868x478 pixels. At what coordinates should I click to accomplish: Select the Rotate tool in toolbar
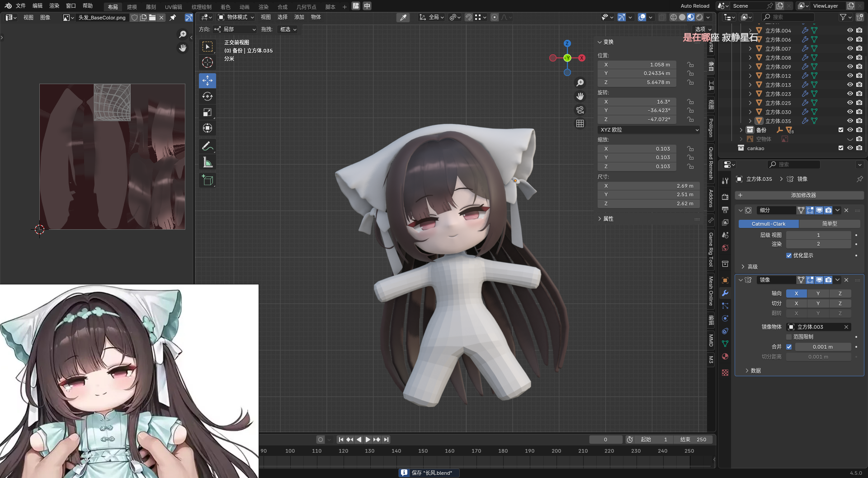(208, 96)
